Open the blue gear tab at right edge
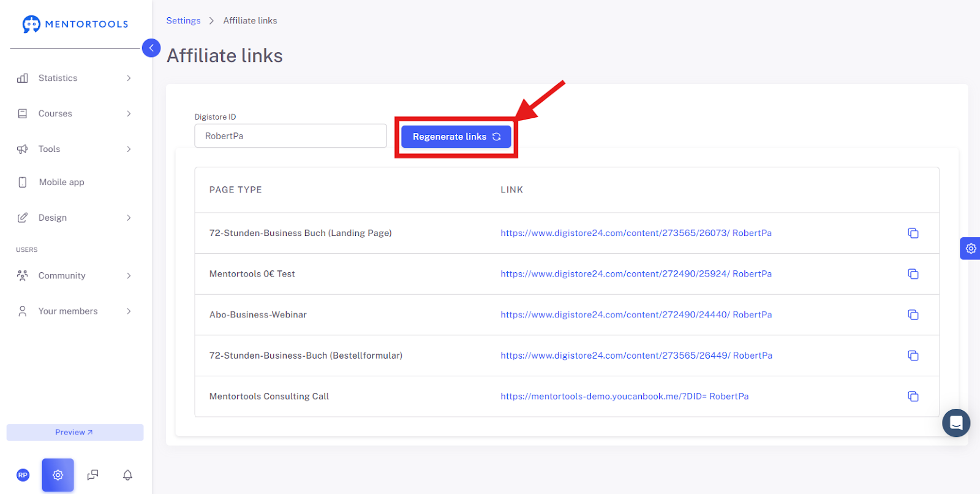Screen dimensions: 980x494 (x=970, y=248)
